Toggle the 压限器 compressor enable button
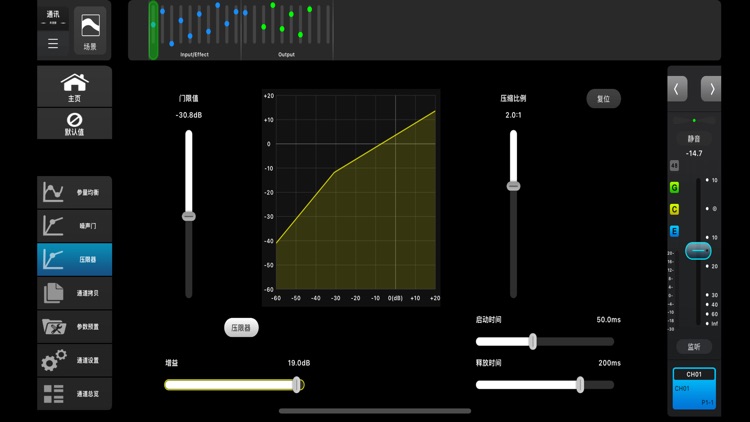The image size is (750, 422). 241,328
